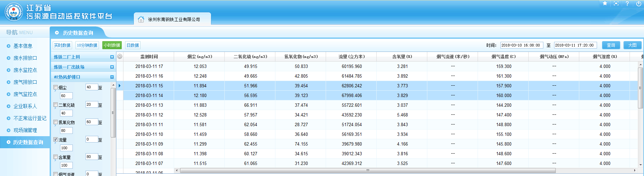Click the 烟气温度(C) column header

pyautogui.click(x=503, y=57)
